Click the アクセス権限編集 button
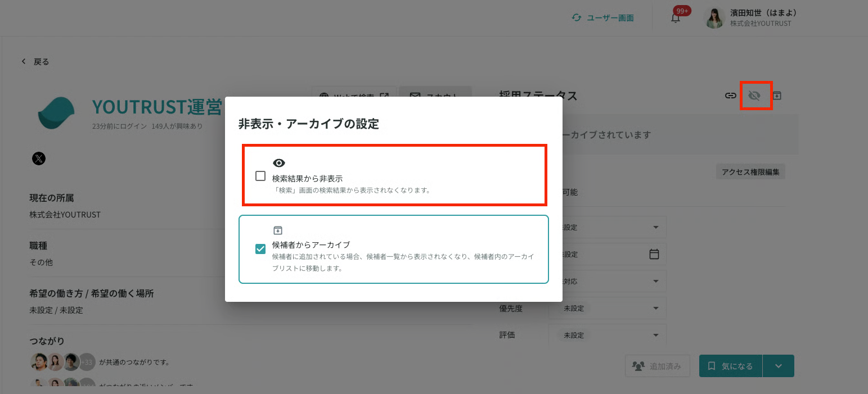Viewport: 868px width, 394px height. [751, 172]
